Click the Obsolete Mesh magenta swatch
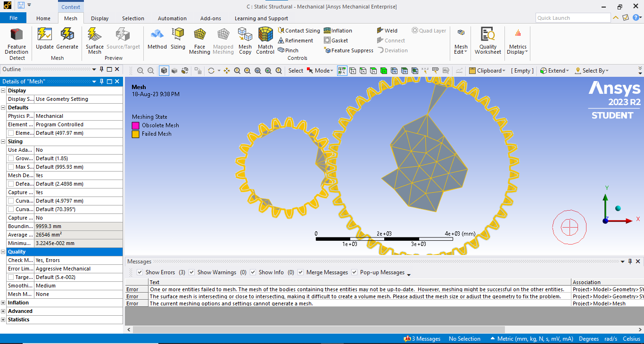This screenshot has height=344, width=644. click(x=135, y=125)
